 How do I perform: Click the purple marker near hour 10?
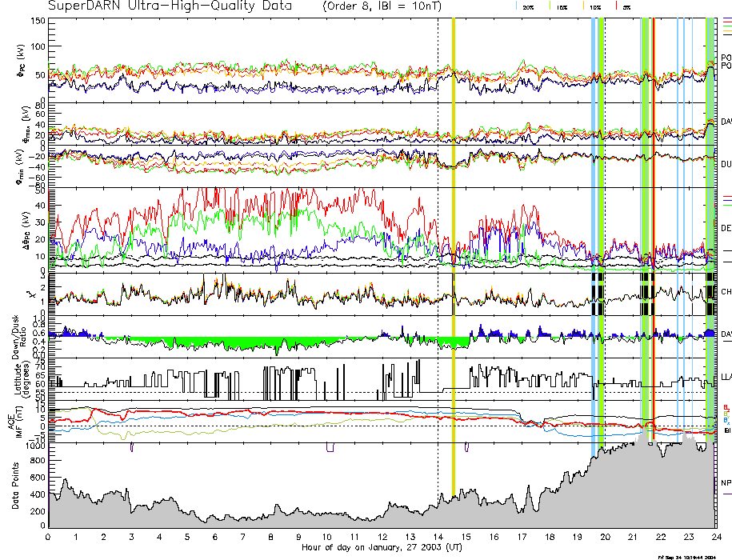[330, 447]
